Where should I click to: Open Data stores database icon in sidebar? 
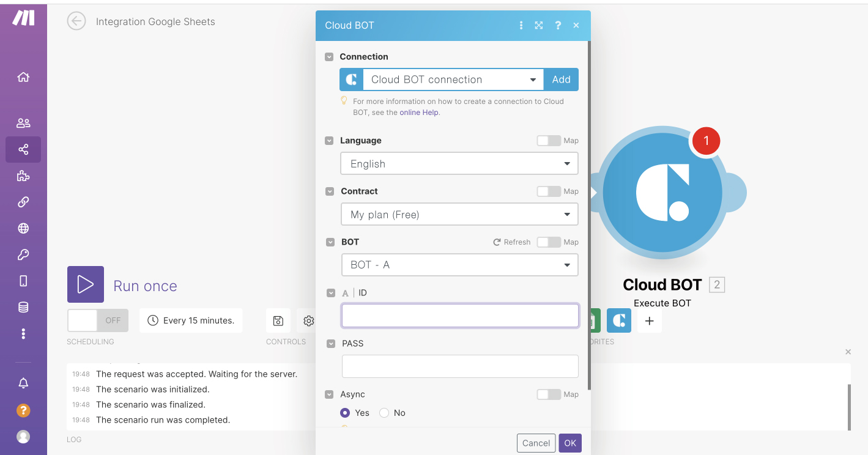[23, 307]
